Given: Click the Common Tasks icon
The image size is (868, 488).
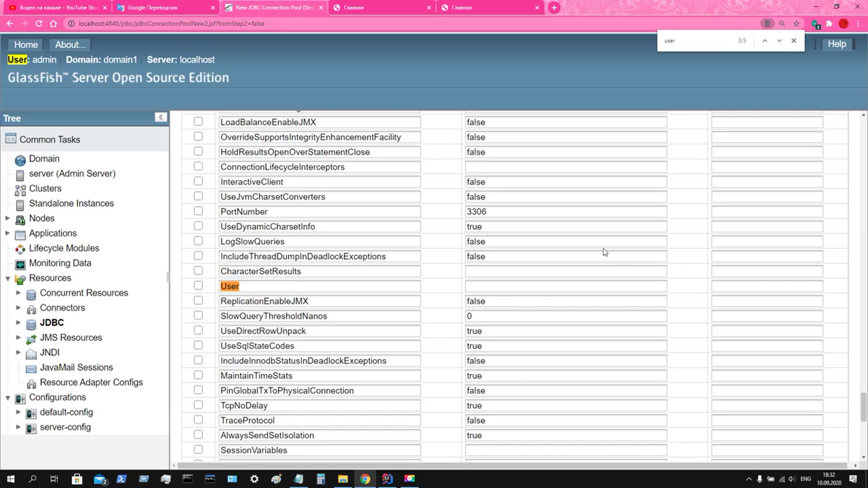Looking at the screenshot, I should coord(11,139).
